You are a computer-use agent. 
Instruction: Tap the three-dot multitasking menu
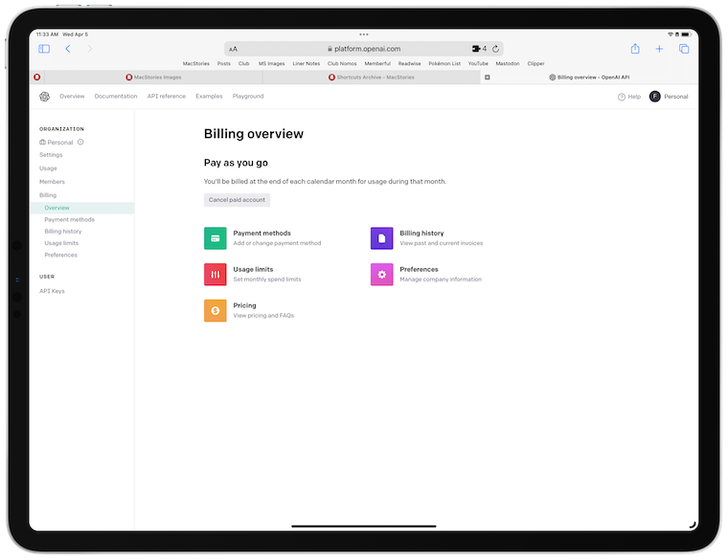pos(364,34)
